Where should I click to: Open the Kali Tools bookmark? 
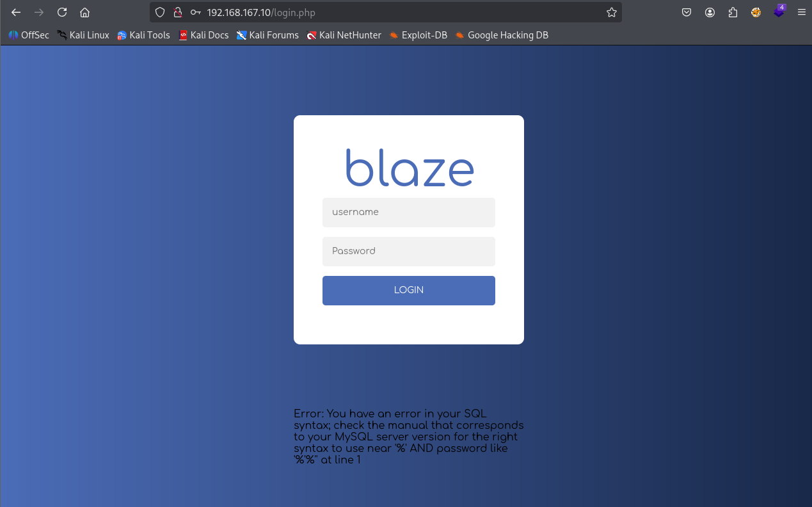pos(143,35)
